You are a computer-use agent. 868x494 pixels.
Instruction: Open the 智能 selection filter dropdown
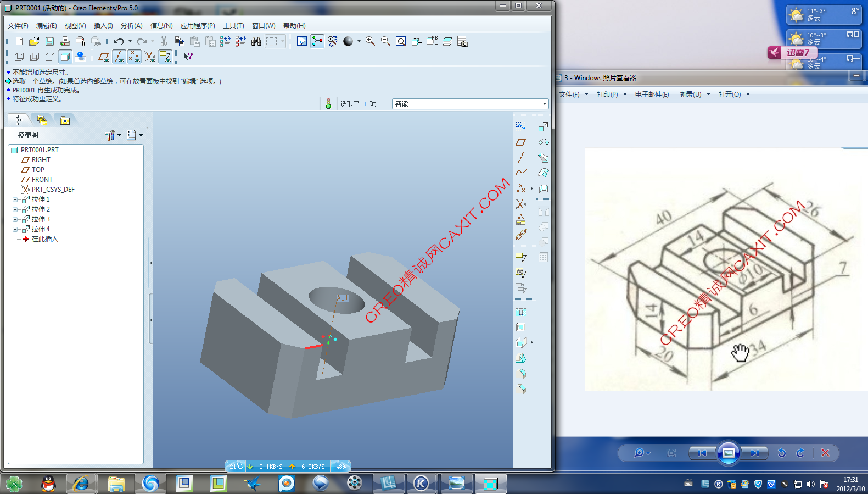point(544,104)
